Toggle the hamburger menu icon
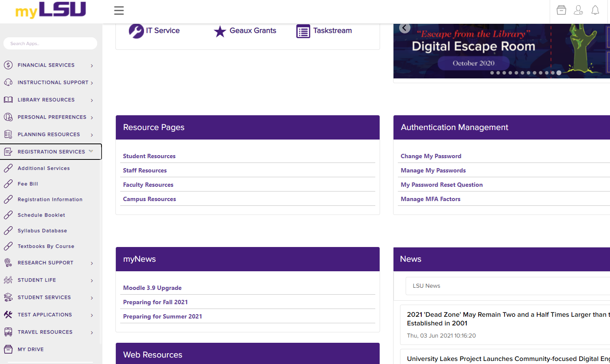This screenshot has height=364, width=610. click(x=119, y=11)
